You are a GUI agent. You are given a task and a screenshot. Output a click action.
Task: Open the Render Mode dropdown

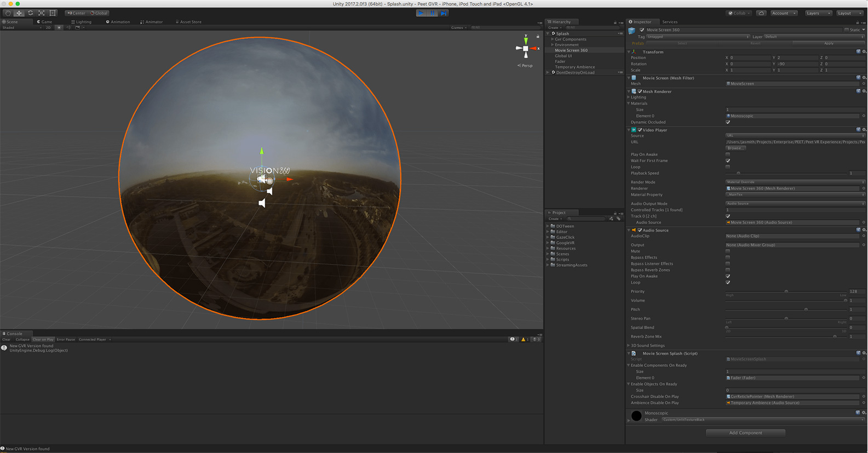click(794, 182)
